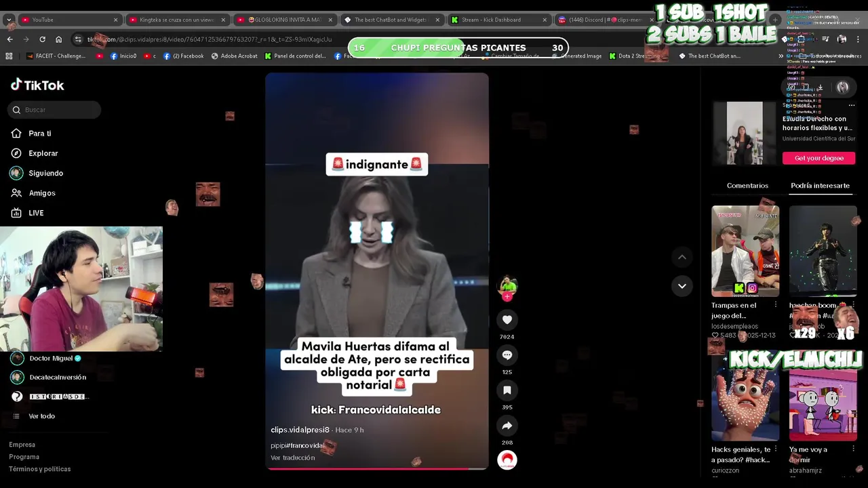Open Ya me voy a dormir thumbnail
Viewport: 868px width, 488px height.
(823, 395)
